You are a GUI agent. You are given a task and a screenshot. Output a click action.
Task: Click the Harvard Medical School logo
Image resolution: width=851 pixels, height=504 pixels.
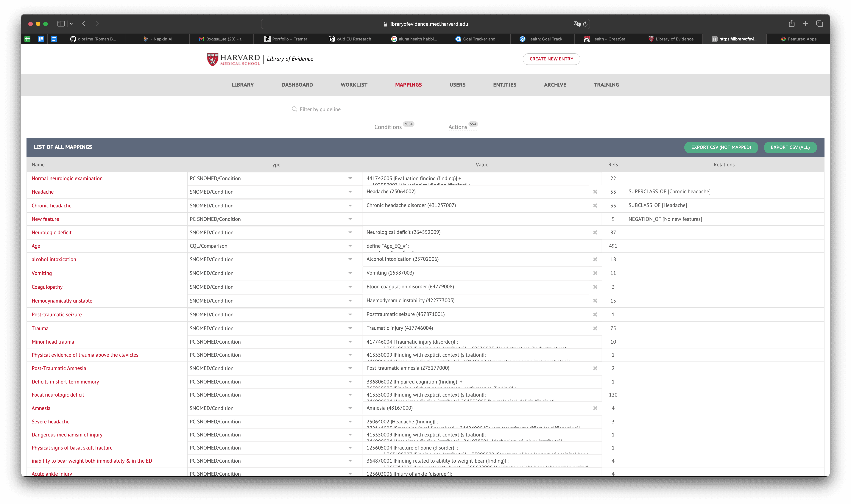pyautogui.click(x=233, y=60)
